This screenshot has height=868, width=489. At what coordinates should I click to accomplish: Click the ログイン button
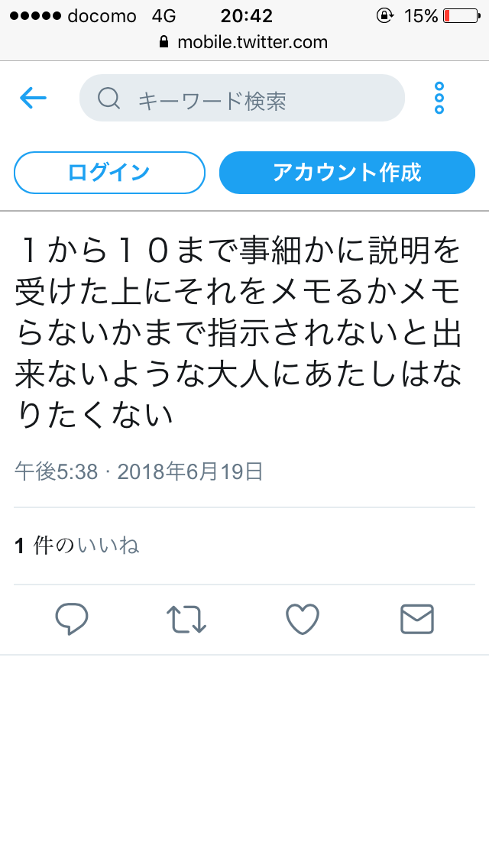[x=110, y=173]
